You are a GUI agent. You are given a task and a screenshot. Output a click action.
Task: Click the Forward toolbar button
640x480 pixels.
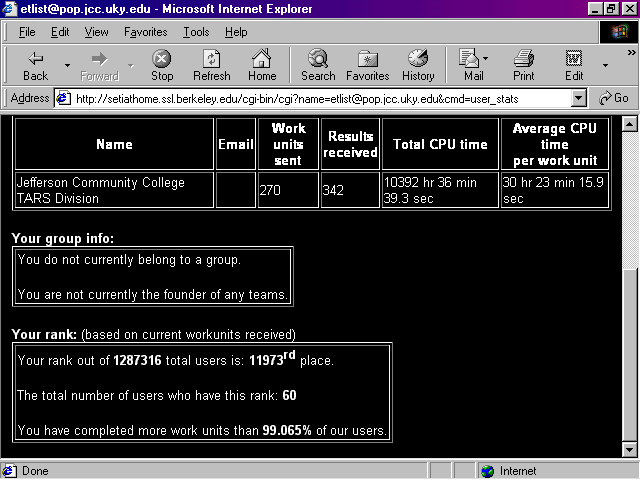(99, 66)
